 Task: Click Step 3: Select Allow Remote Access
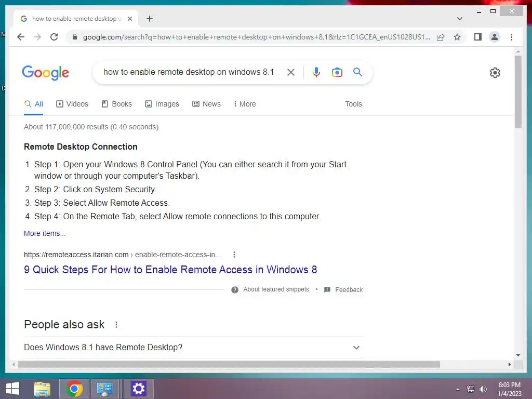(102, 203)
